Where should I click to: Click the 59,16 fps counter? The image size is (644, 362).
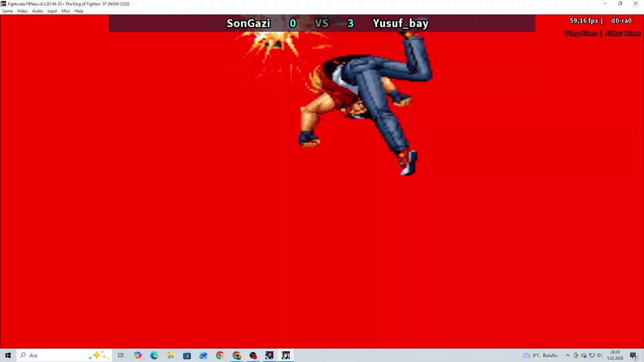click(x=584, y=21)
